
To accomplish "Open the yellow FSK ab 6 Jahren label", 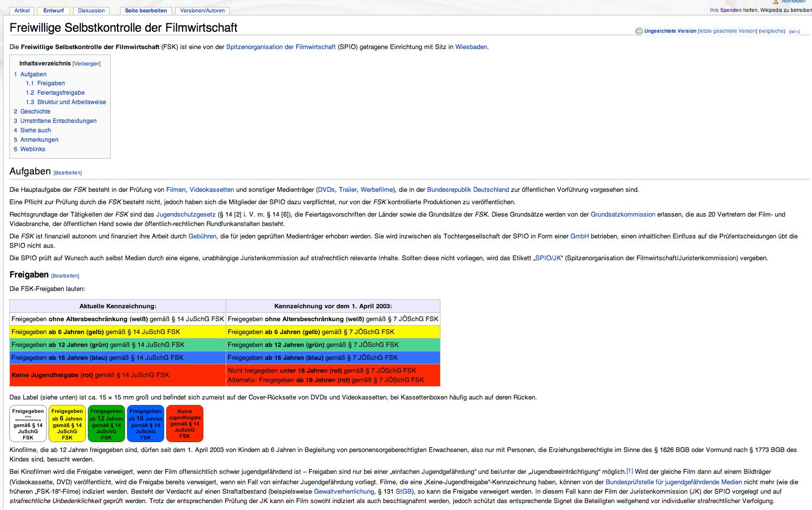I will (67, 423).
